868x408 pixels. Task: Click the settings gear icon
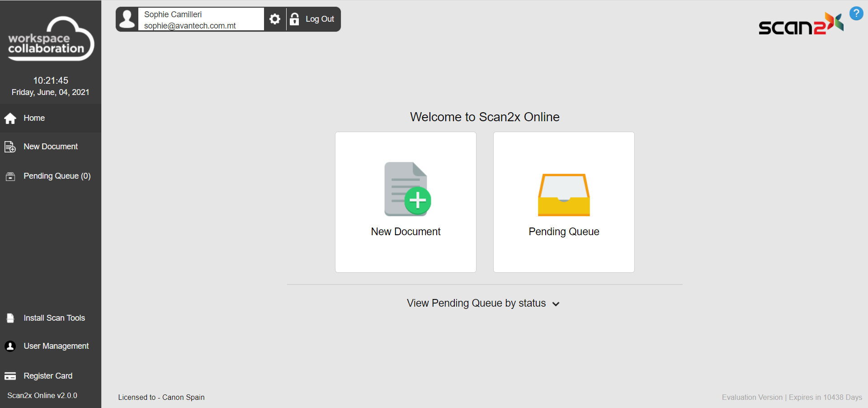(274, 19)
